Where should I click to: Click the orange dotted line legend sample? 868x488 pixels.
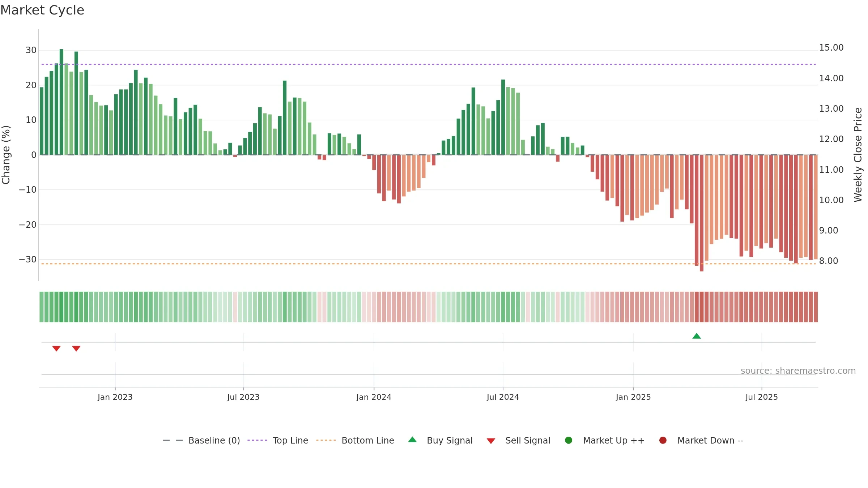[326, 440]
